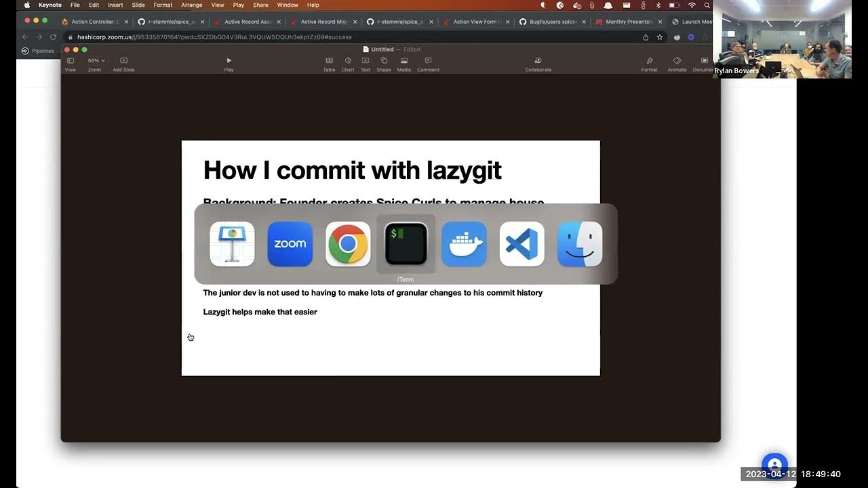Click the Bluetooth menu bar icon
Image resolution: width=868 pixels, height=488 pixels.
click(x=658, y=5)
